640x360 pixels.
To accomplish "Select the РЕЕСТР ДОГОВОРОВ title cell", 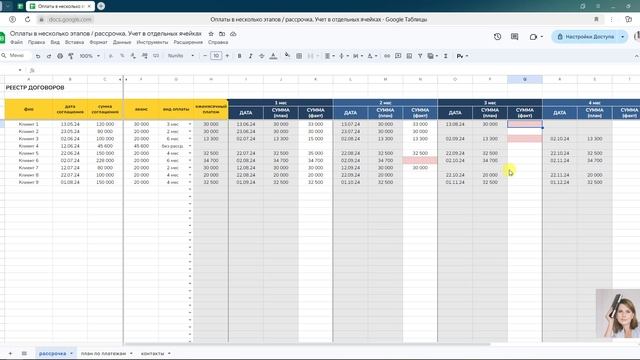I will click(x=35, y=88).
